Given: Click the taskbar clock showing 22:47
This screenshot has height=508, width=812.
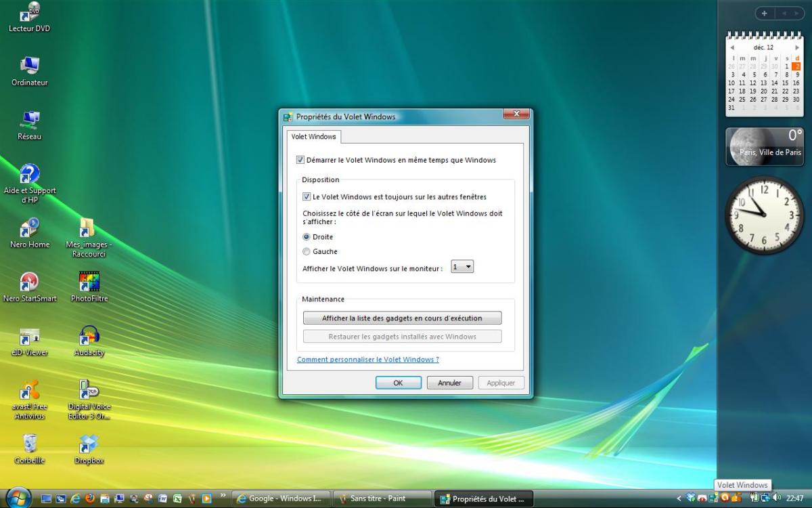Looking at the screenshot, I should [795, 499].
